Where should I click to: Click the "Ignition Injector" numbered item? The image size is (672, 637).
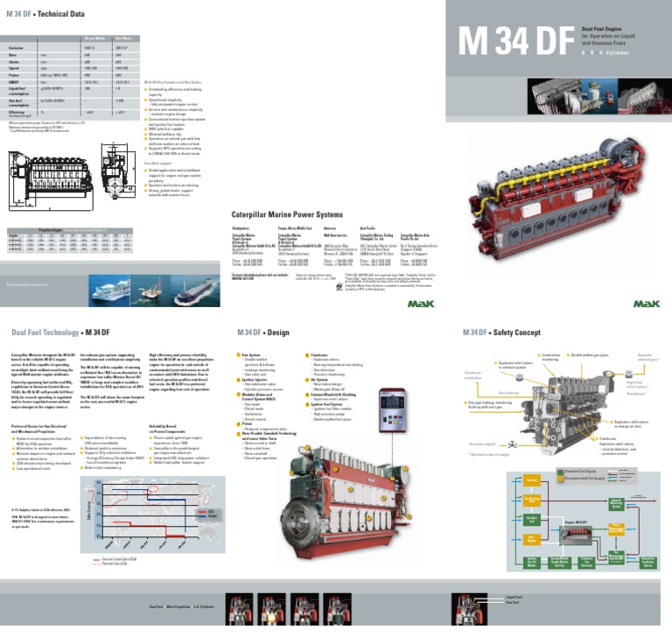tap(255, 380)
